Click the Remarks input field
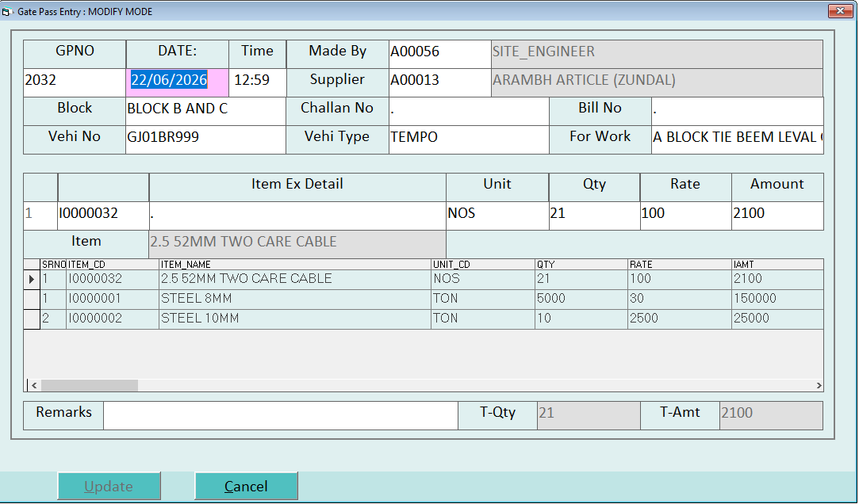859x504 pixels. point(281,415)
